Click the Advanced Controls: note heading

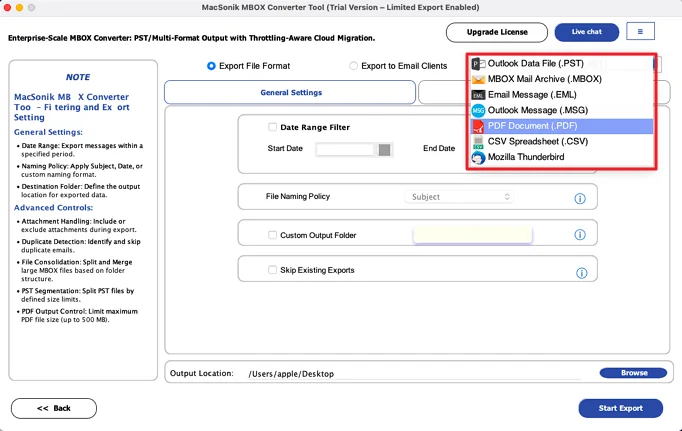click(x=53, y=208)
